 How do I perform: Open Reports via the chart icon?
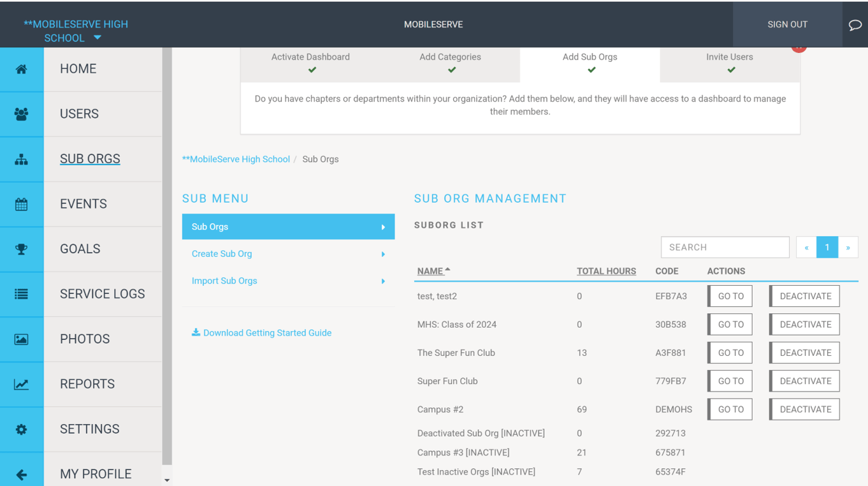pos(22,383)
